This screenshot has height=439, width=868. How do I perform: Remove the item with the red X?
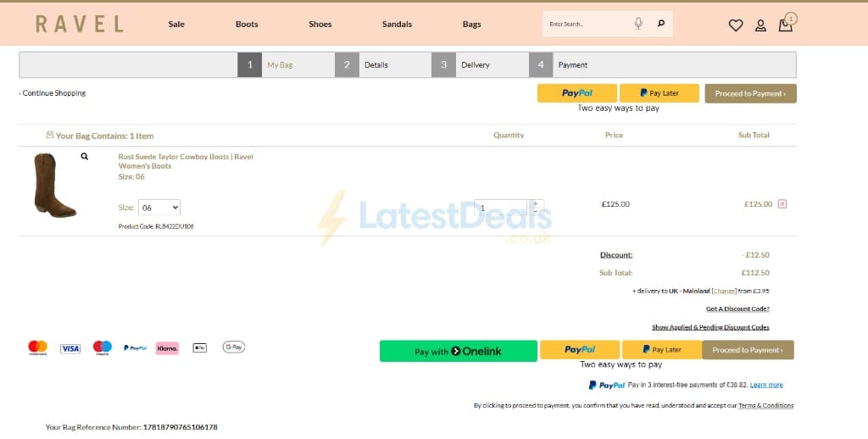pos(782,203)
